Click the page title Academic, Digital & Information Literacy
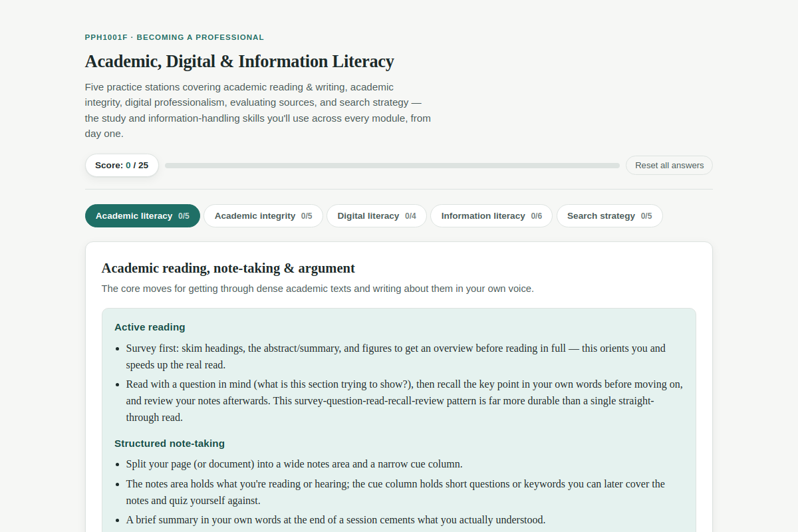The image size is (798, 532). (239, 61)
